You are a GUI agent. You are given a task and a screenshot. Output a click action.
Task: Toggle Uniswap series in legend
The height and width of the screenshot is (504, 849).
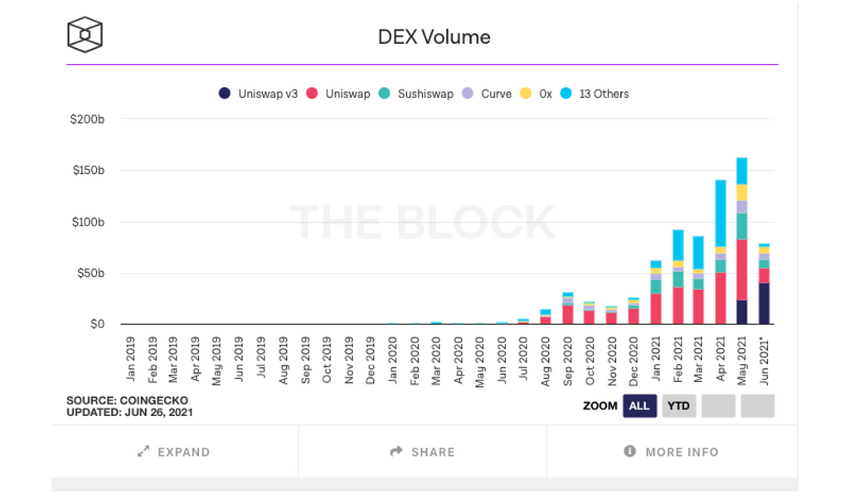tap(339, 94)
